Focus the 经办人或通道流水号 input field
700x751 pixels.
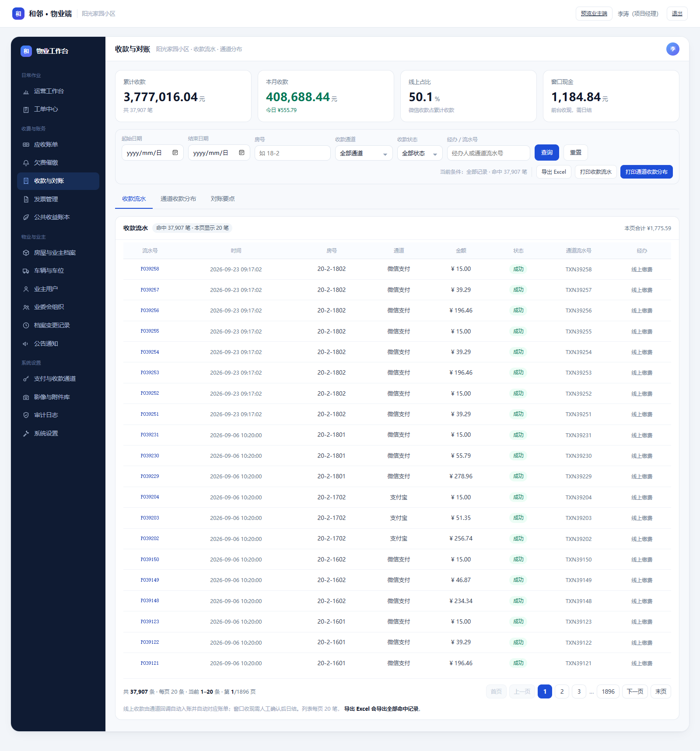[x=488, y=153]
